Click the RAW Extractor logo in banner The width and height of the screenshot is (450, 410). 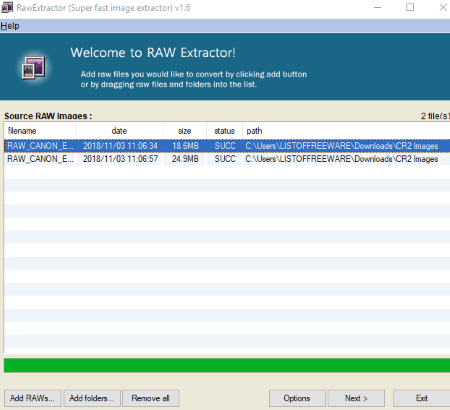coord(33,67)
